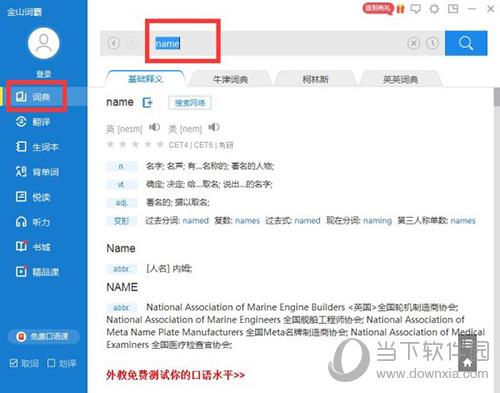
Task: Open the 书城 bookstore section
Action: click(x=33, y=247)
